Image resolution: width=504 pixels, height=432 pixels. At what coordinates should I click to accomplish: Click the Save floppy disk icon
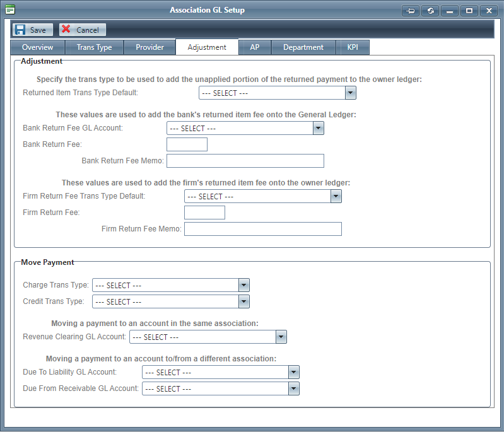(20, 30)
